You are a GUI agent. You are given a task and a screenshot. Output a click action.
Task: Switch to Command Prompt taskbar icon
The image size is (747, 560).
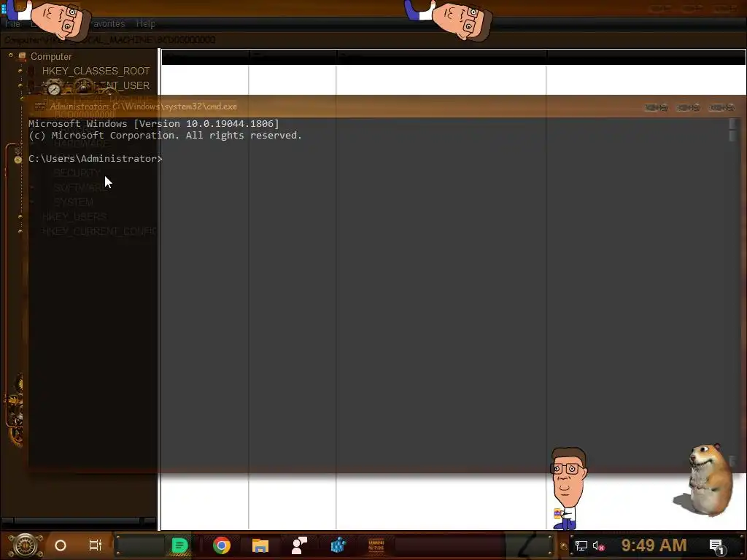coord(376,545)
